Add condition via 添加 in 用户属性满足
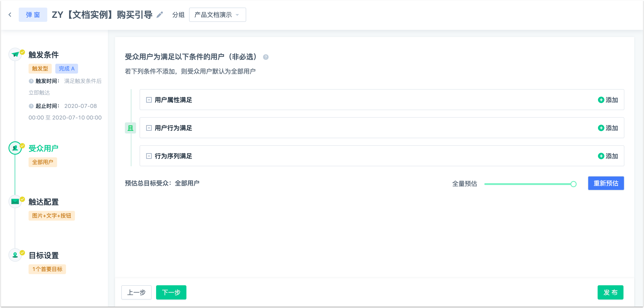The width and height of the screenshot is (644, 308). click(608, 100)
